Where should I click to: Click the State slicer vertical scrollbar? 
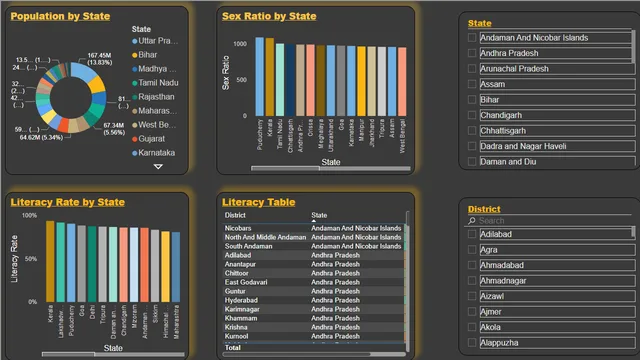point(633,45)
